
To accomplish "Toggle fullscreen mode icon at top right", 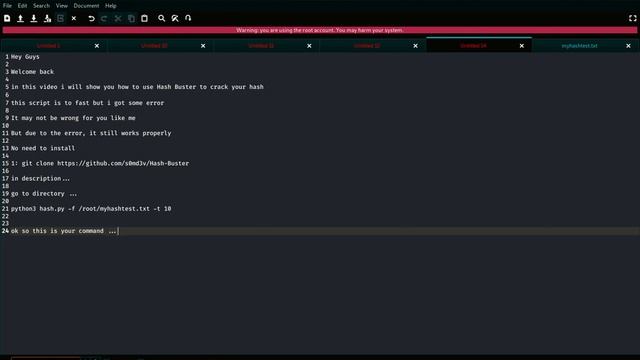I will tap(632, 18).
